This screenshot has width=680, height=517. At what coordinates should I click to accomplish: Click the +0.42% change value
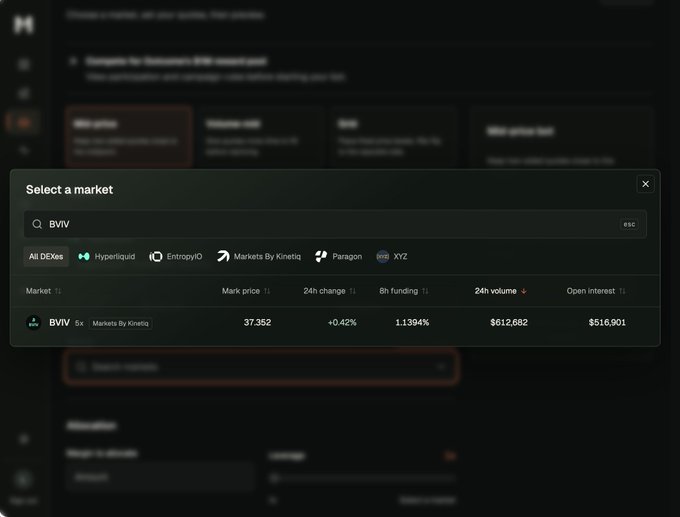click(342, 322)
